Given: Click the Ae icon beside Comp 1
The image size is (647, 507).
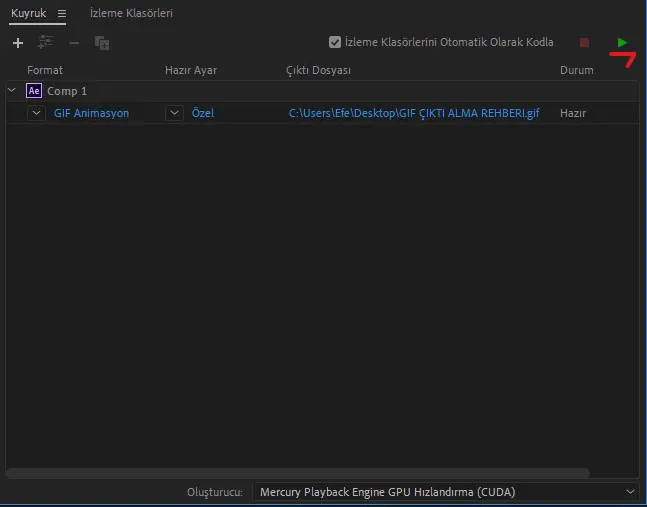Looking at the screenshot, I should click(x=34, y=91).
